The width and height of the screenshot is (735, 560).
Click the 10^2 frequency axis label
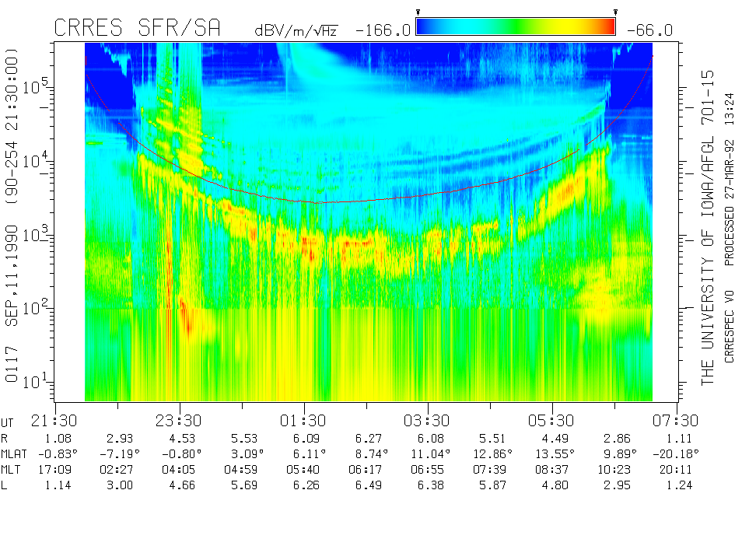(34, 307)
